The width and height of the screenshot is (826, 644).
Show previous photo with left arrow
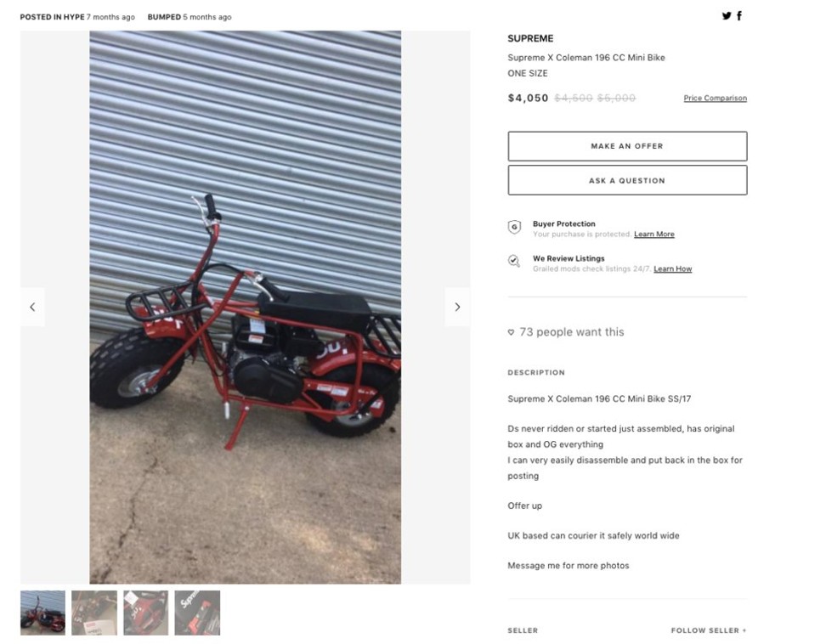pyautogui.click(x=32, y=307)
